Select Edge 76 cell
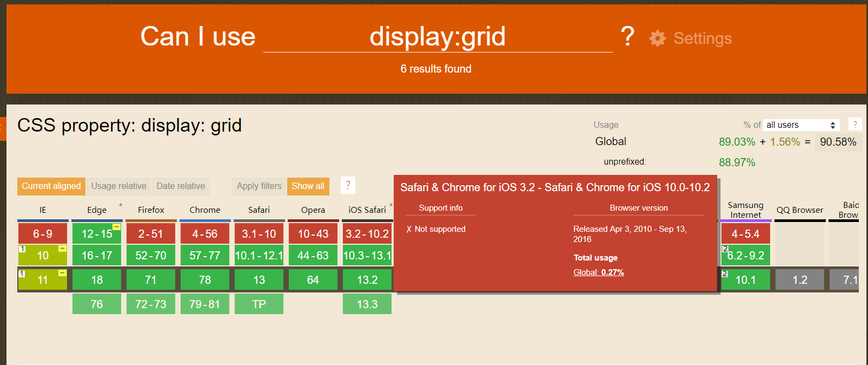The width and height of the screenshot is (868, 365). (97, 304)
